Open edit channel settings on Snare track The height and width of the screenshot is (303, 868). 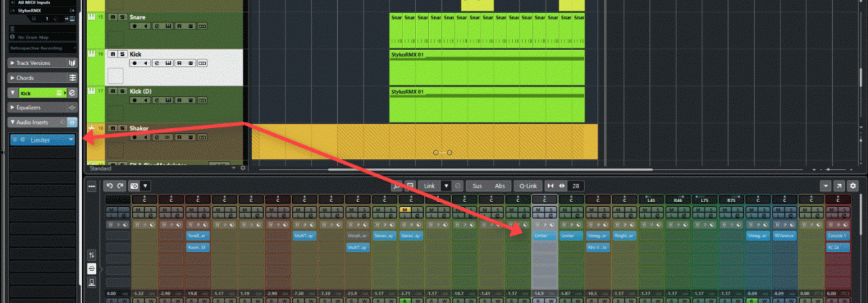pyautogui.click(x=157, y=26)
